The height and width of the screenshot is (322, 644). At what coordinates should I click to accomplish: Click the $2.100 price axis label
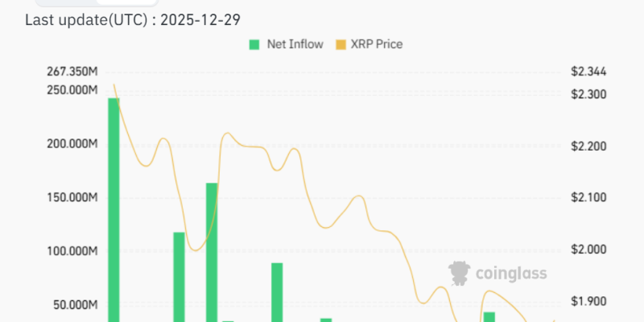tap(588, 198)
